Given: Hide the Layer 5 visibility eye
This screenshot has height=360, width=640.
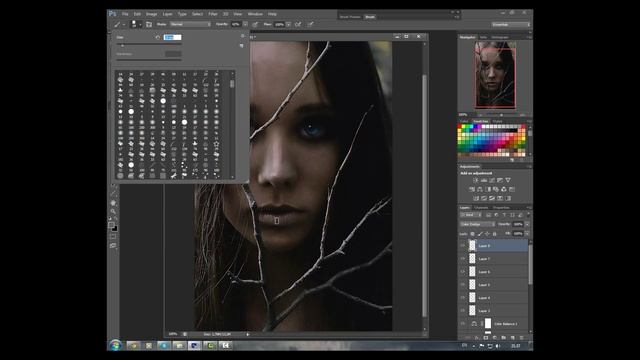Looking at the screenshot, I should coord(463,284).
